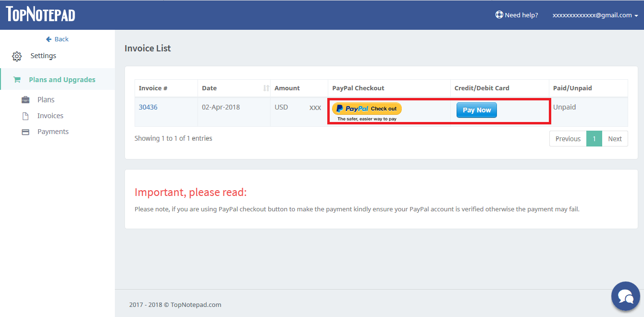Go to the Previous page
The height and width of the screenshot is (317, 644).
(568, 139)
